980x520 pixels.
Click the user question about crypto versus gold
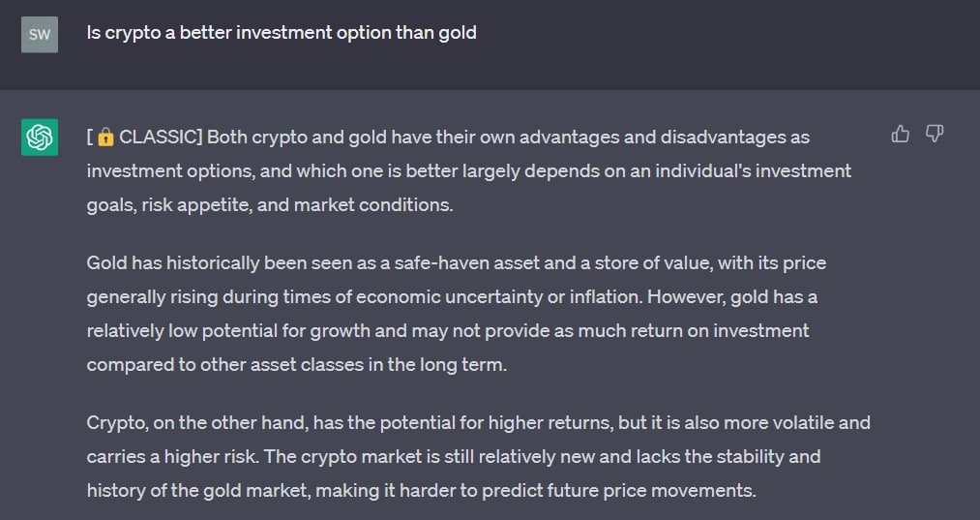(x=282, y=33)
